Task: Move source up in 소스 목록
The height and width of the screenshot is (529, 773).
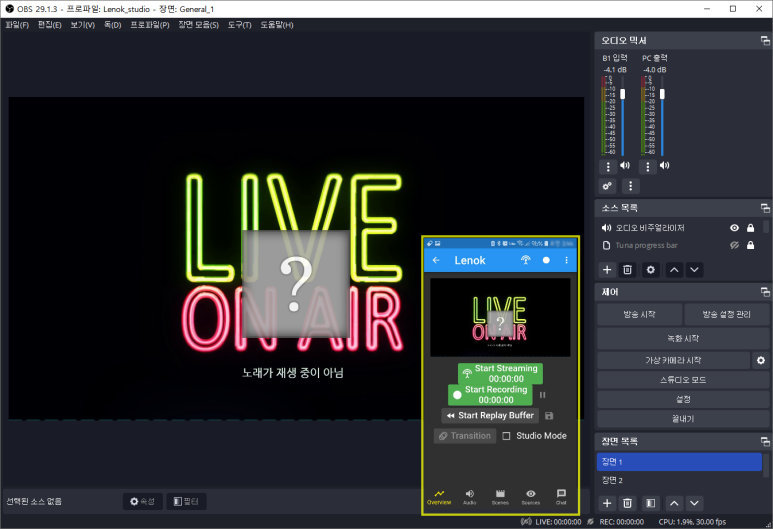Action: click(x=674, y=270)
